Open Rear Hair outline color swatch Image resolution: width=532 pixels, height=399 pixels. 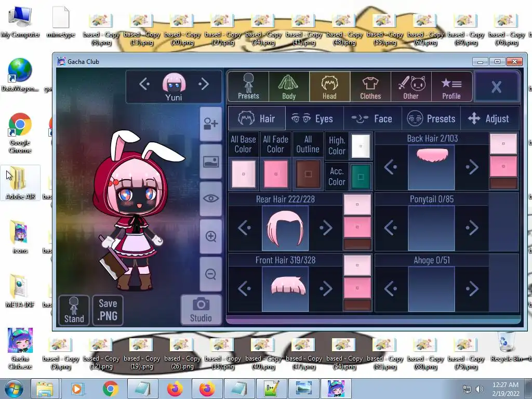point(357,244)
